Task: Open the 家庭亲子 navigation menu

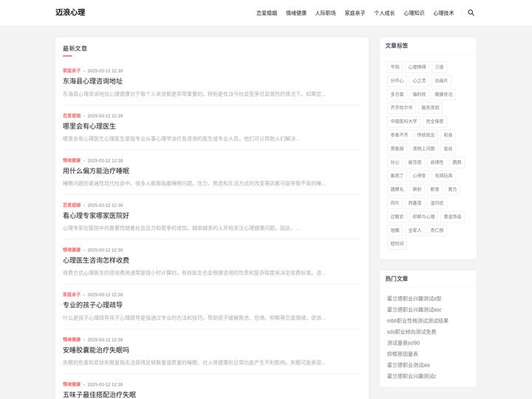Action: pos(355,13)
